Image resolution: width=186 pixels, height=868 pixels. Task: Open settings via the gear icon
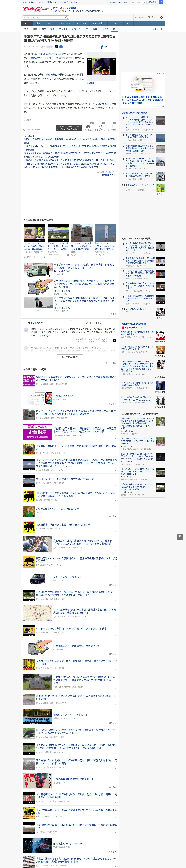tap(161, 17)
